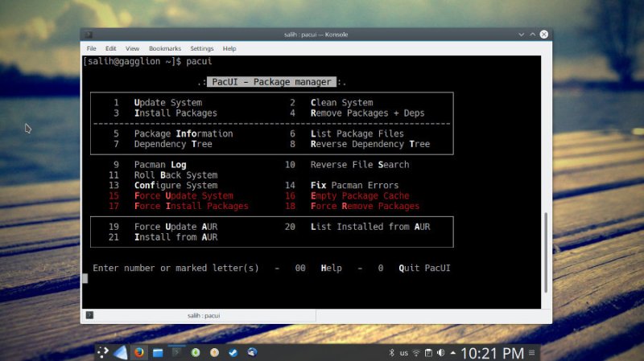Click red 'Force Update System' text
Screen dimensions: 644x361
point(184,196)
